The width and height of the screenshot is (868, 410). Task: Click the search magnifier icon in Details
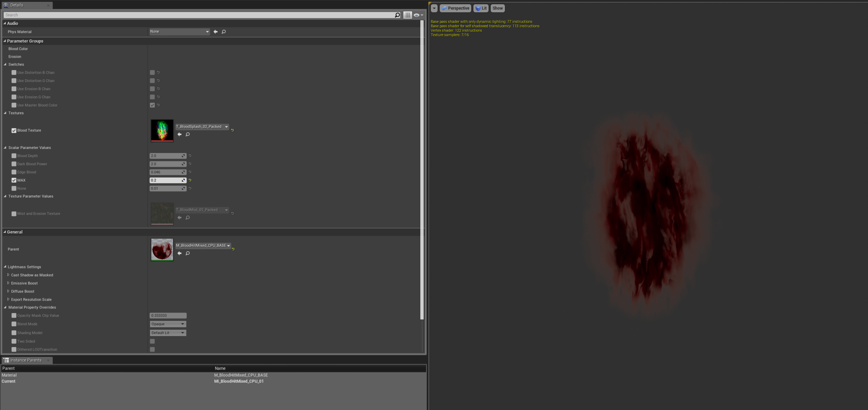coord(397,15)
